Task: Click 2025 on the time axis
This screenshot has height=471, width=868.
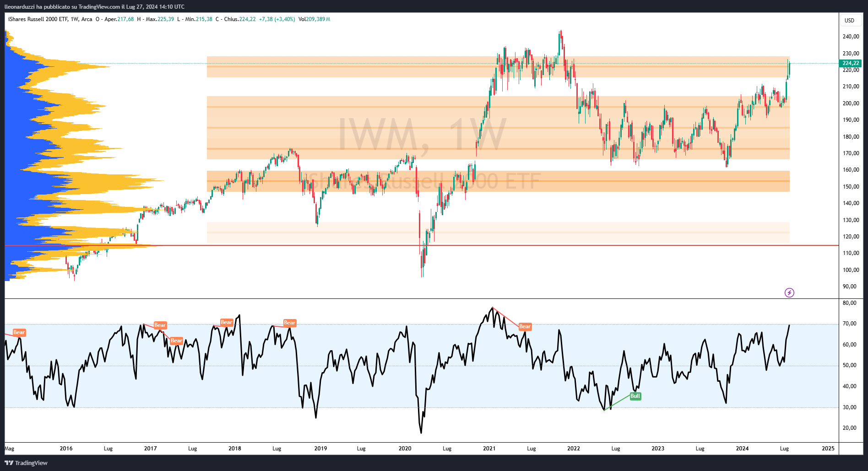Action: click(828, 449)
